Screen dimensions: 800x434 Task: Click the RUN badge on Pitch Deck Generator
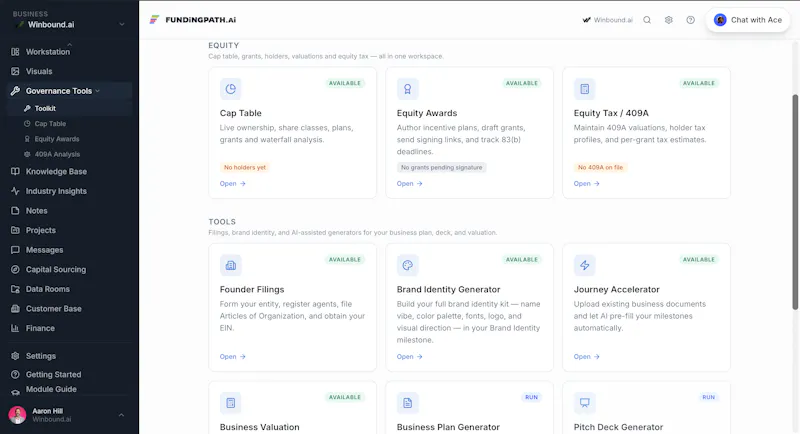[x=708, y=397]
